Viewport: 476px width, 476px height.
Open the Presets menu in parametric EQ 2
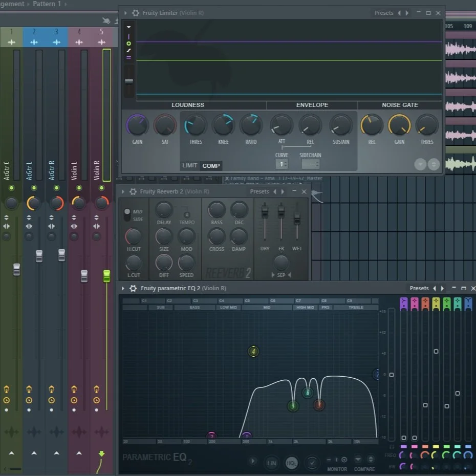419,288
